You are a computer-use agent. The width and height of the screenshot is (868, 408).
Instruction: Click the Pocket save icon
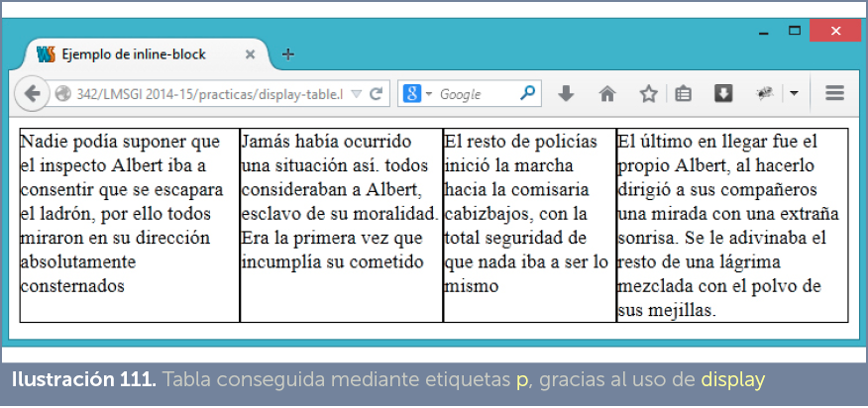tap(723, 94)
